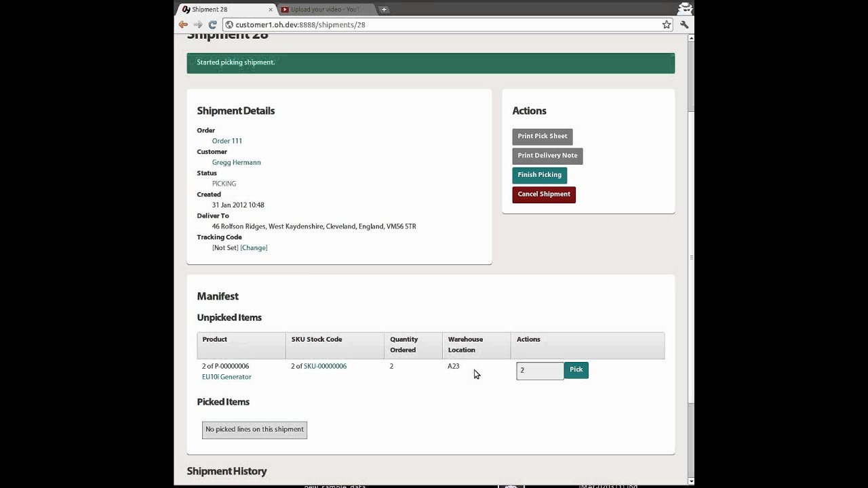
Task: Click the Pick button
Action: point(576,370)
